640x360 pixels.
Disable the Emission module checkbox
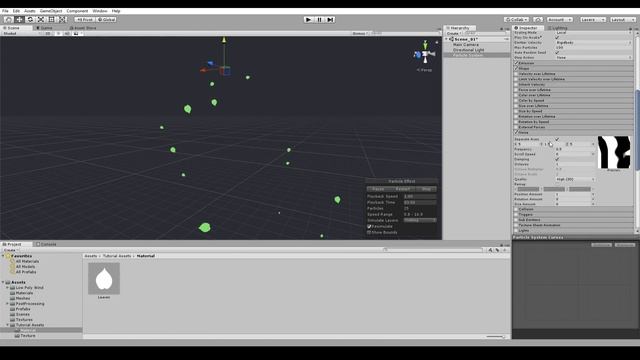[x=516, y=63]
